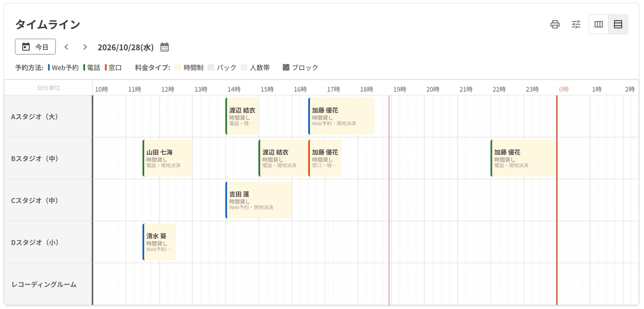Click the 時間制 legend swatch

pos(178,68)
